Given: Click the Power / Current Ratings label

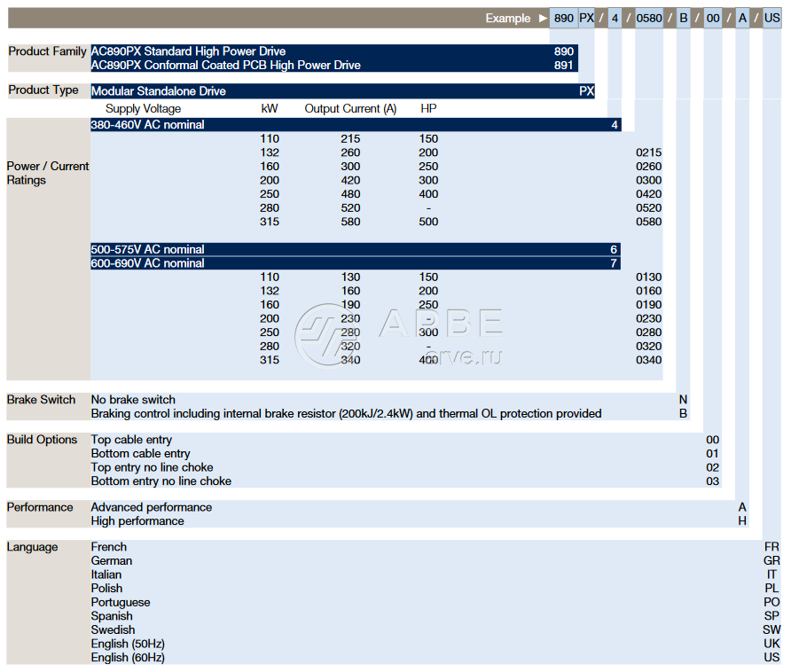Looking at the screenshot, I should pyautogui.click(x=48, y=173).
